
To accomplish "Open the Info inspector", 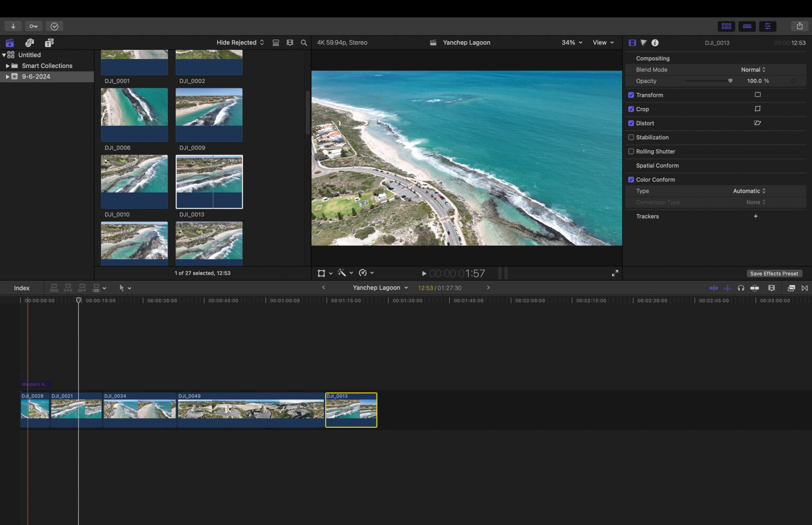I will (655, 42).
